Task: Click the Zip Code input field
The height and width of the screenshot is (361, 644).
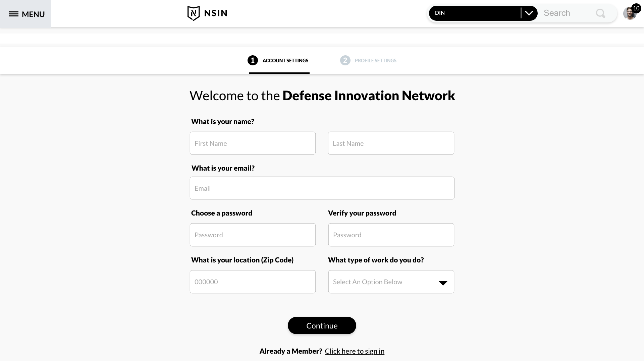Action: pyautogui.click(x=253, y=282)
